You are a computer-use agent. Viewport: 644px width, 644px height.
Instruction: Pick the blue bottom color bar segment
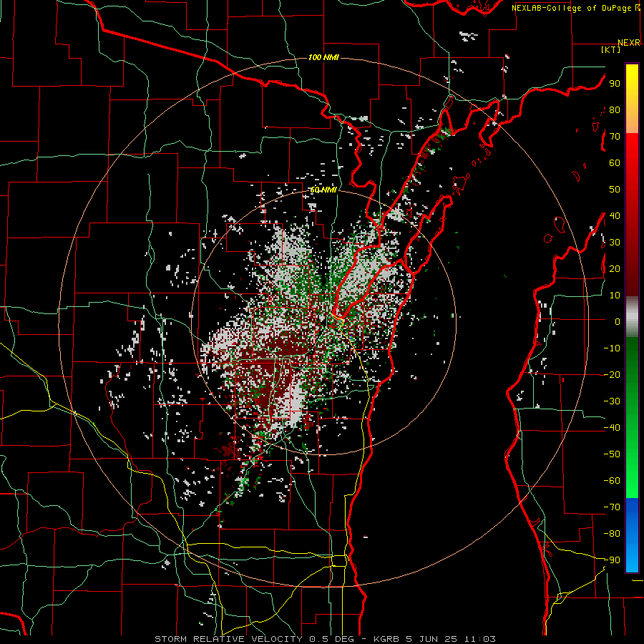click(632, 535)
